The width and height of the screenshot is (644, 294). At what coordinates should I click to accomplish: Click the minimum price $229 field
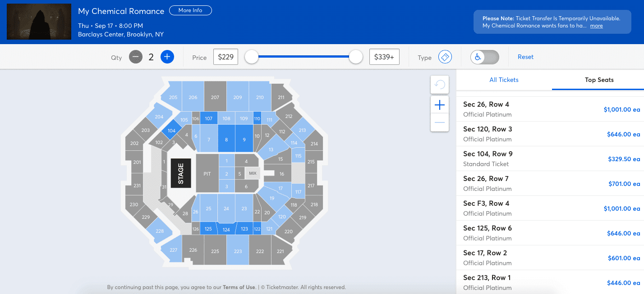pyautogui.click(x=225, y=57)
